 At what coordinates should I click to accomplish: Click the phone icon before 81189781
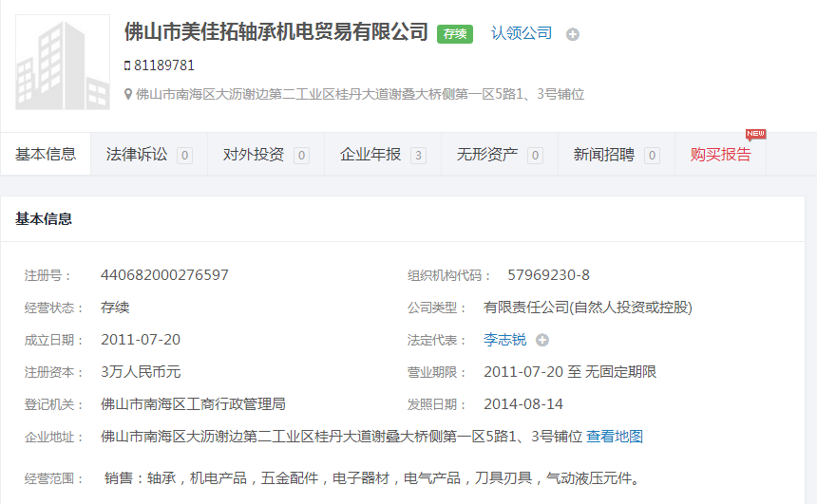click(127, 65)
